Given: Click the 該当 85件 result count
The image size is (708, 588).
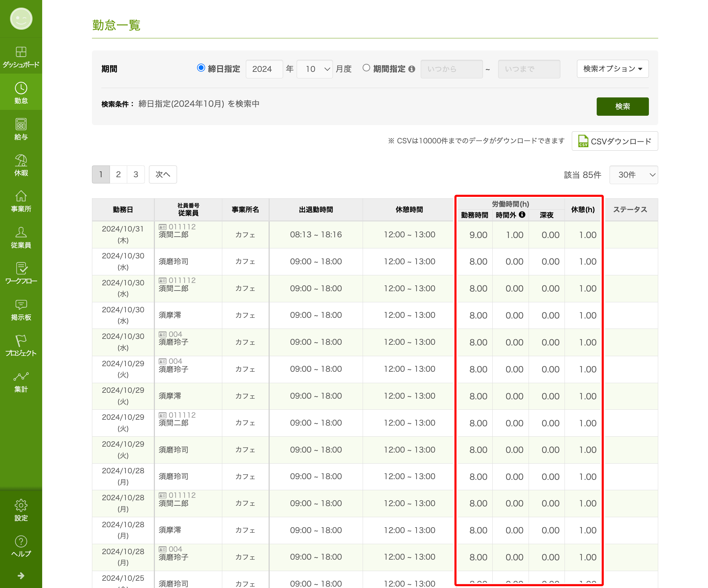Looking at the screenshot, I should [x=583, y=175].
